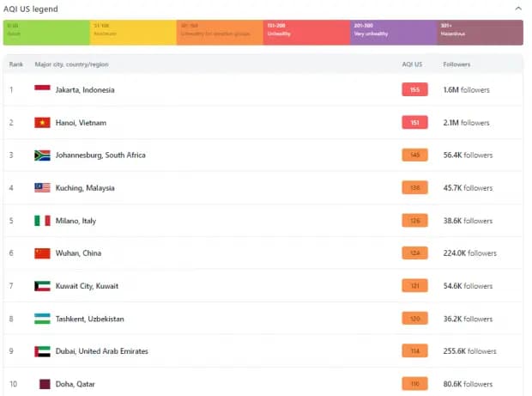This screenshot has width=532, height=396.
Task: Select the green Good legend swatch
Action: [x=46, y=33]
